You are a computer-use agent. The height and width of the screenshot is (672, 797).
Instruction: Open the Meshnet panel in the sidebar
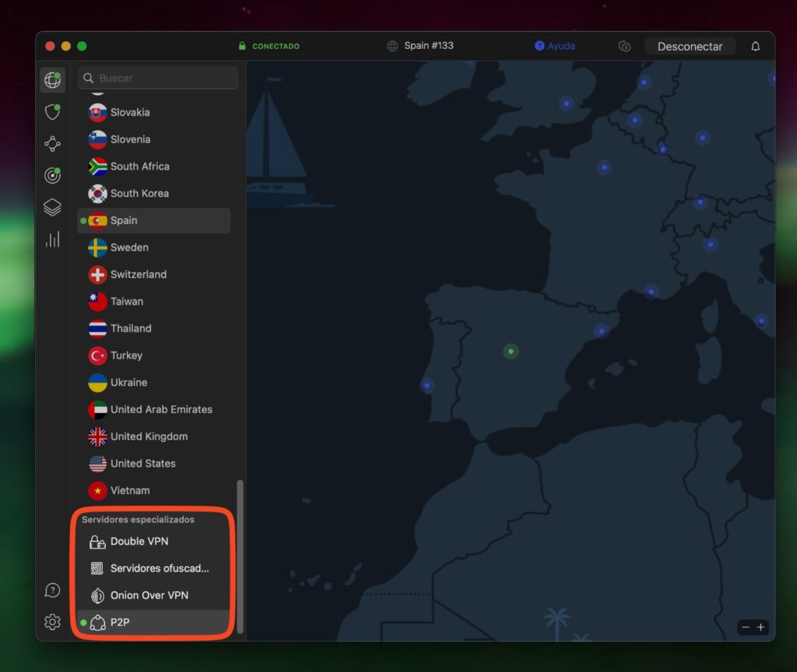coord(52,143)
